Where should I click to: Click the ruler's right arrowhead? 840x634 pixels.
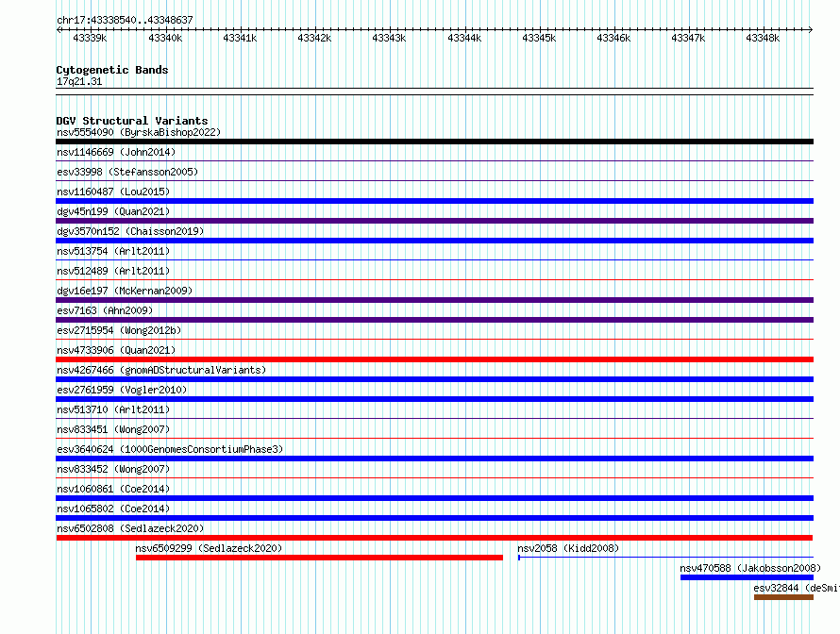pos(811,29)
